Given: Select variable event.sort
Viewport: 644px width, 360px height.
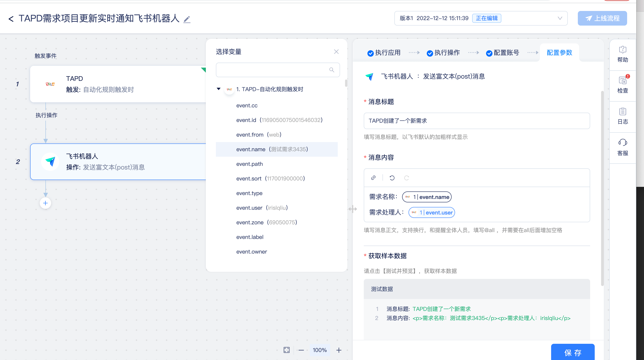Looking at the screenshot, I should (277, 178).
